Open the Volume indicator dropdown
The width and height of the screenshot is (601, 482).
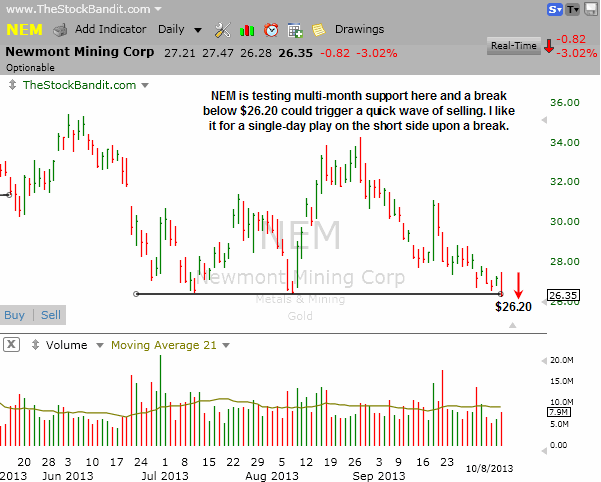[x=100, y=345]
